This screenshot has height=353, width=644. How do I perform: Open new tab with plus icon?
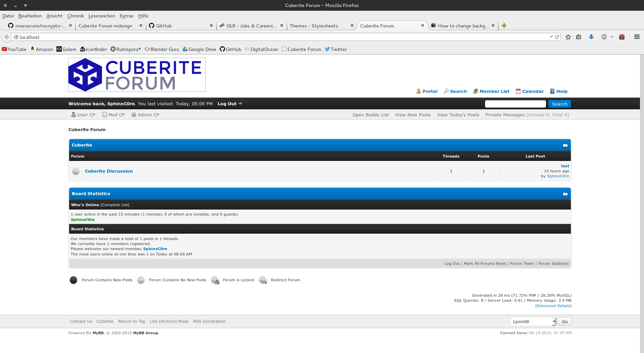504,26
